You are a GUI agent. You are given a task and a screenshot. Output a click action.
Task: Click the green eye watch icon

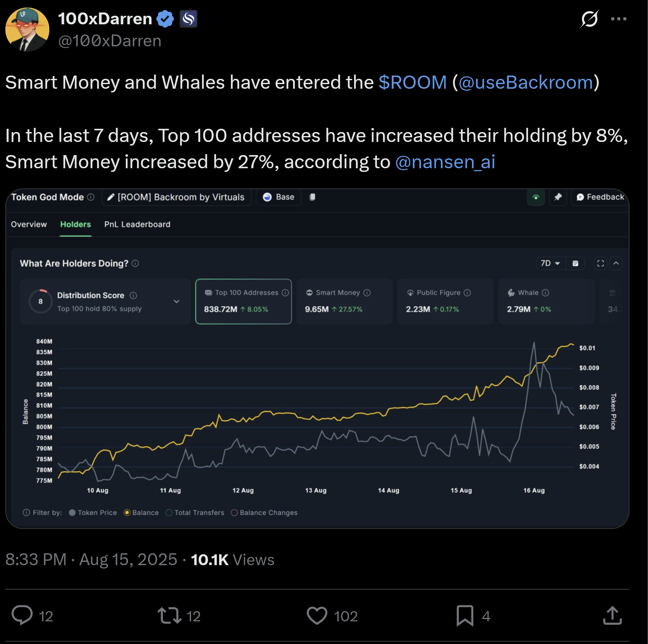tap(536, 197)
